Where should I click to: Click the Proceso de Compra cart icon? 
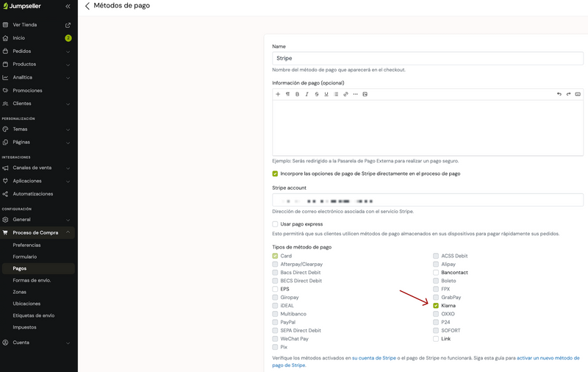point(5,232)
